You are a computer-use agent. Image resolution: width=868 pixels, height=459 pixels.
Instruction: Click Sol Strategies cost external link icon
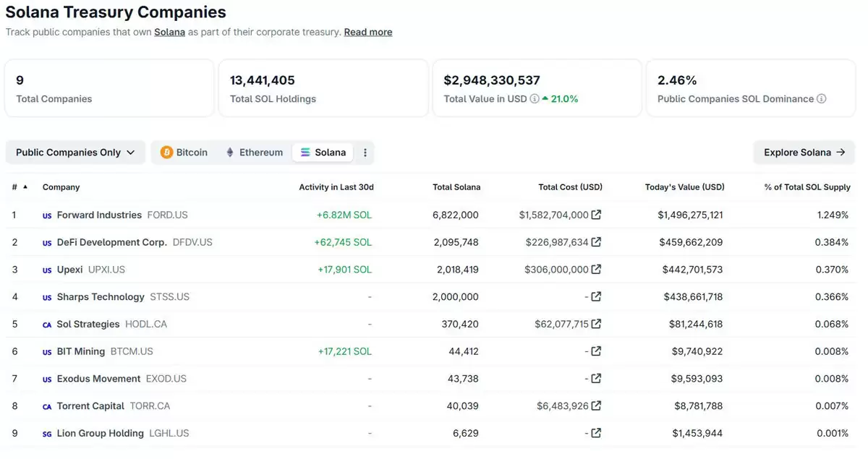click(596, 324)
